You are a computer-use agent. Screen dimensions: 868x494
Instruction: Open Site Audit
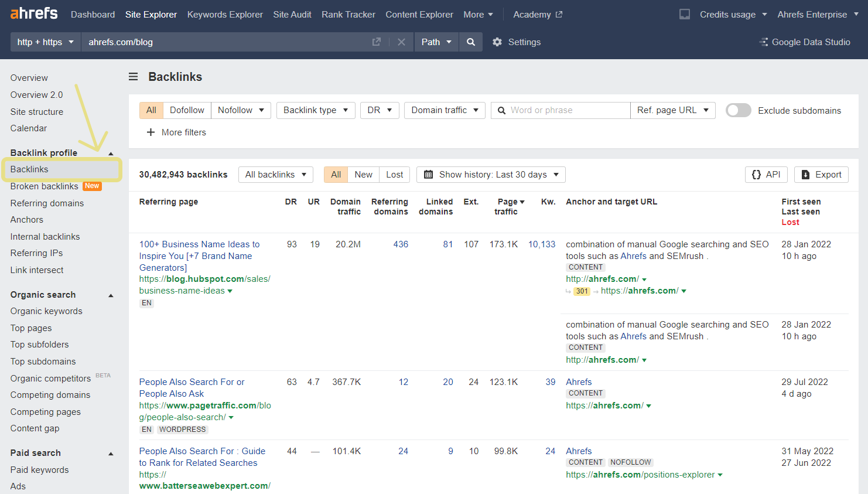click(x=292, y=14)
